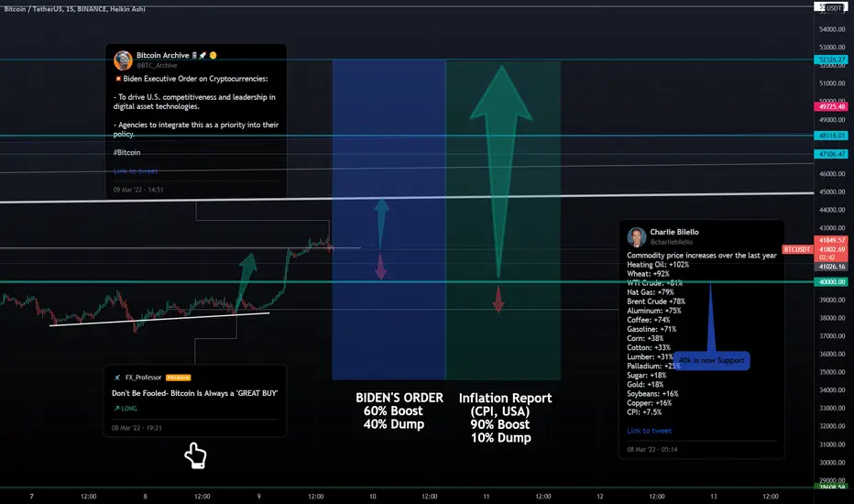Viewport: 854px width, 504px height.
Task: Click the @BTC_Archive handle
Action: click(x=157, y=65)
